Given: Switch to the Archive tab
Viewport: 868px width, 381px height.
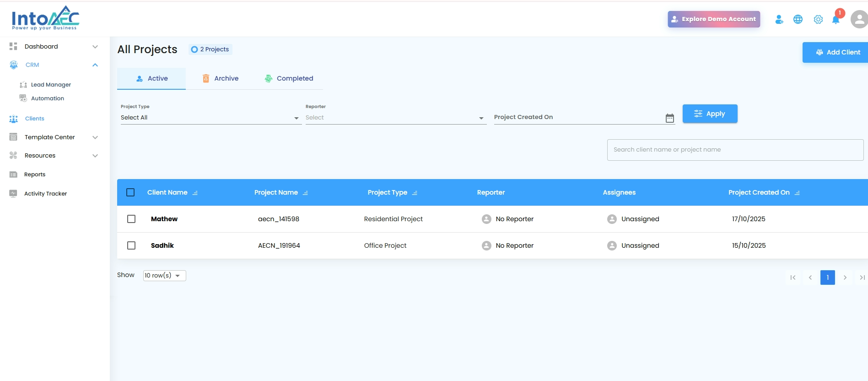Looking at the screenshot, I should point(220,79).
